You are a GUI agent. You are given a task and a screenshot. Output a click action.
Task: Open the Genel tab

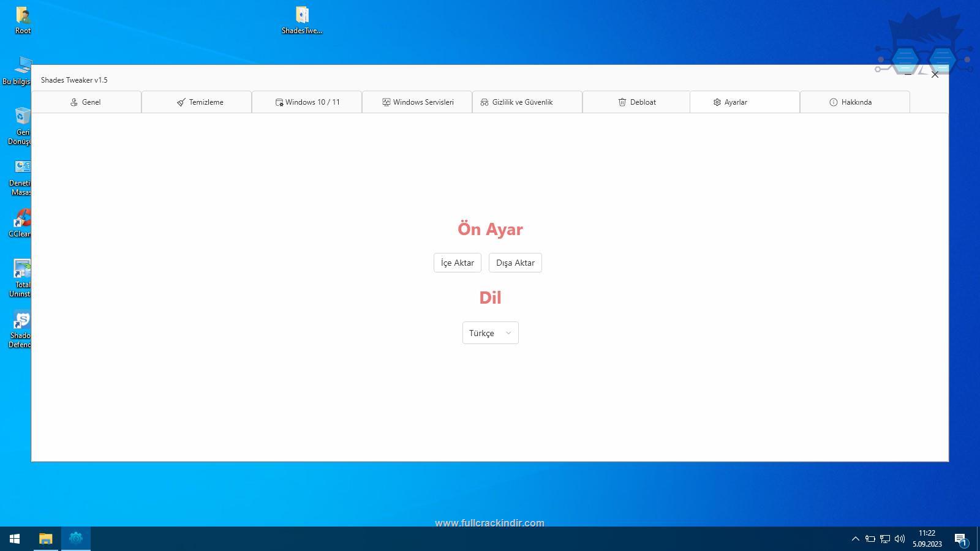[86, 102]
